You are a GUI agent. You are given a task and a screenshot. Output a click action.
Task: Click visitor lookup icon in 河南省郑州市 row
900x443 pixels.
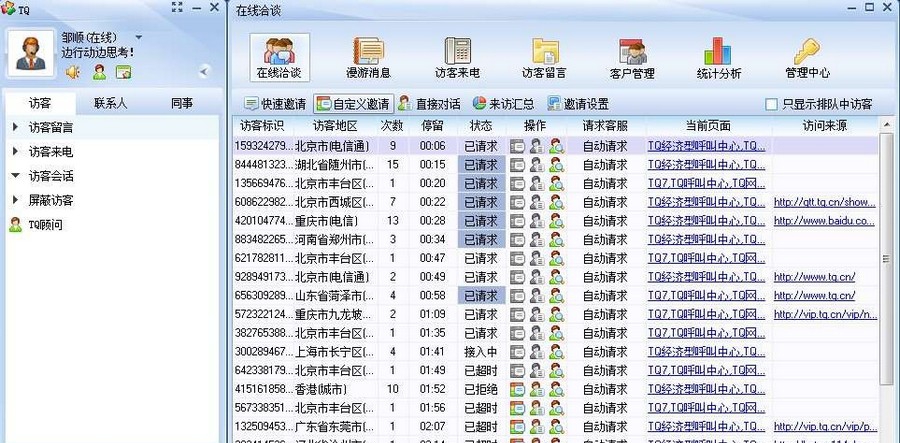[556, 239]
